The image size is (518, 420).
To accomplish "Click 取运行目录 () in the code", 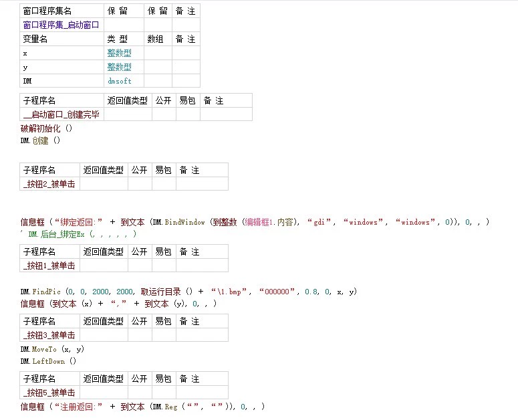I will tap(166, 292).
